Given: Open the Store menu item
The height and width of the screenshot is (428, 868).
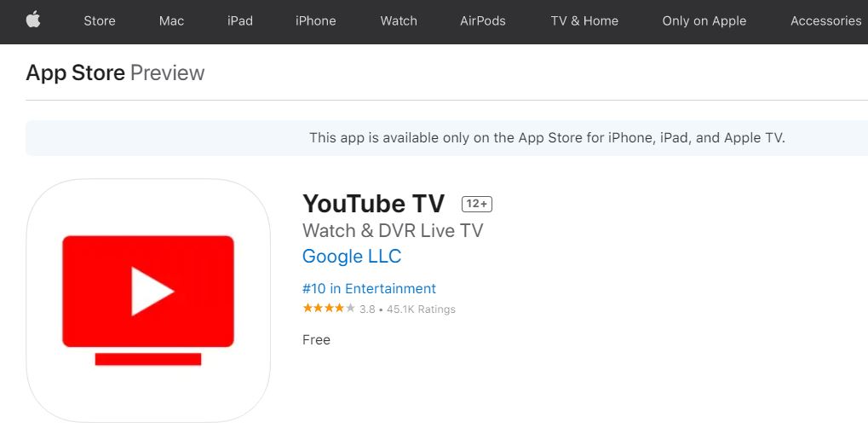Looking at the screenshot, I should (x=100, y=21).
